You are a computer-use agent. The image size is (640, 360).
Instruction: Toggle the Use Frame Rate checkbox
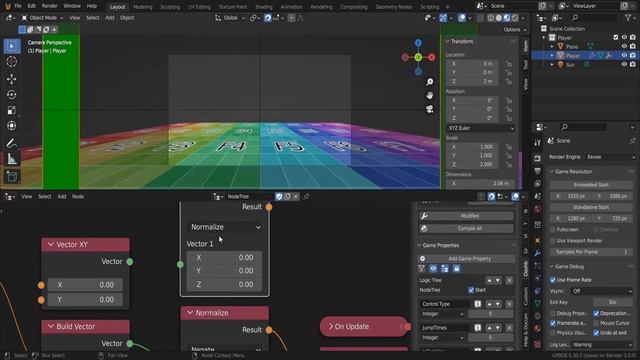click(x=553, y=280)
